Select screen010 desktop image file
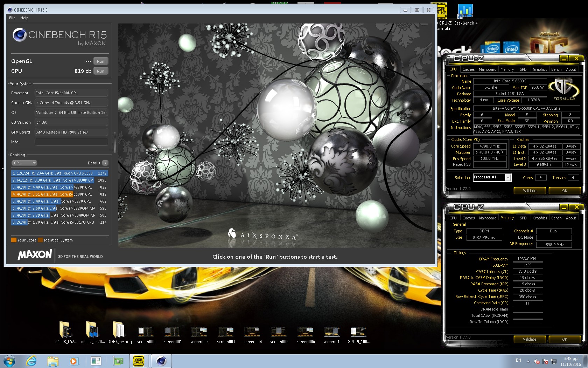The image size is (588, 368). [x=332, y=335]
